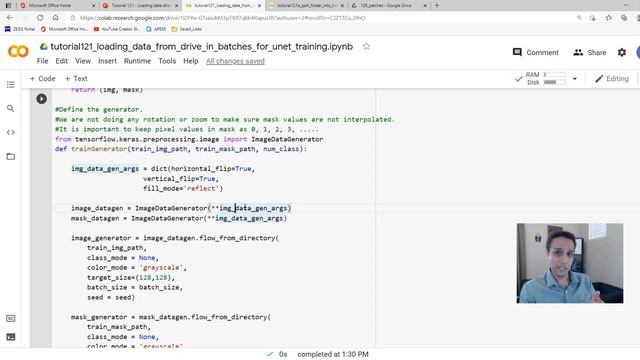The width and height of the screenshot is (640, 360).
Task: Click the Disk usage indicator bar
Action: [554, 82]
